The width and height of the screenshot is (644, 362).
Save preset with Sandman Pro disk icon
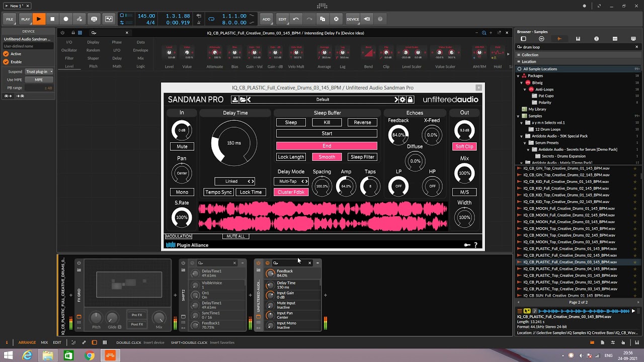[x=234, y=100]
